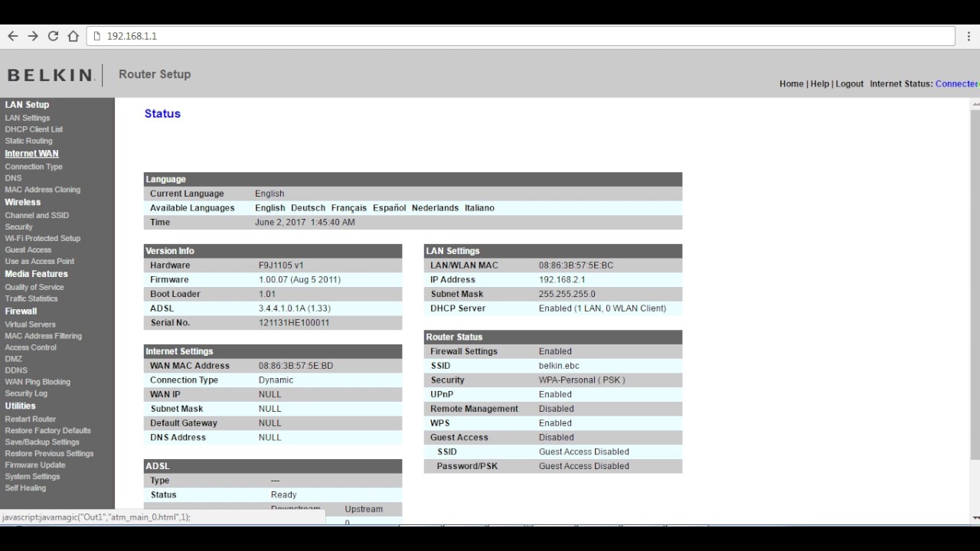Open Static Routing page
Image resolution: width=980 pixels, height=551 pixels.
(x=28, y=141)
